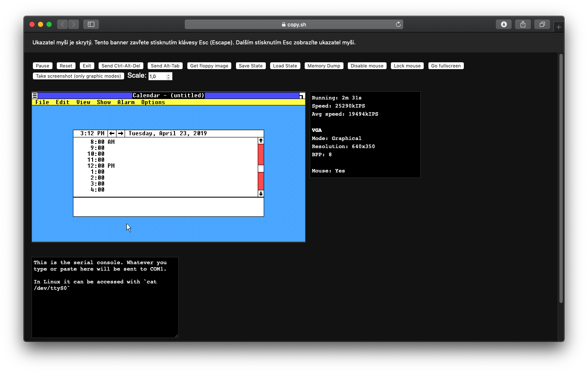Open the File menu in Calendar
Screen dimensions: 588x373
point(42,102)
